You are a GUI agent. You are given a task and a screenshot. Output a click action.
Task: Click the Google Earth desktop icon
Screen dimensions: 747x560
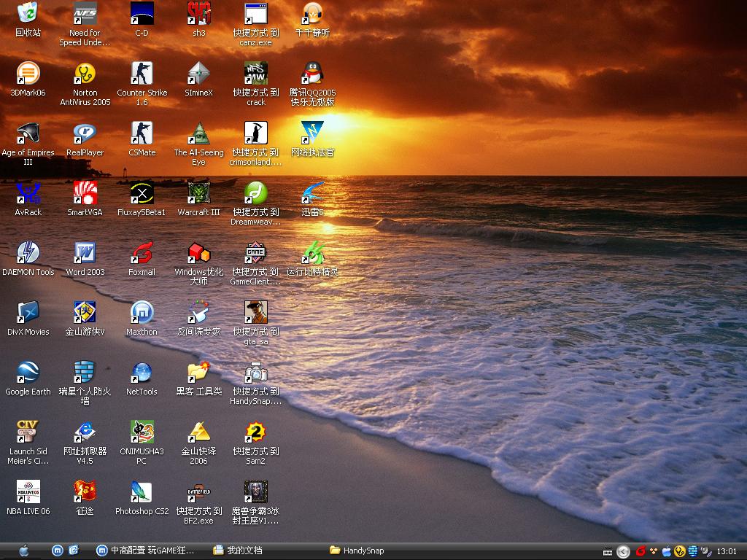coord(28,373)
